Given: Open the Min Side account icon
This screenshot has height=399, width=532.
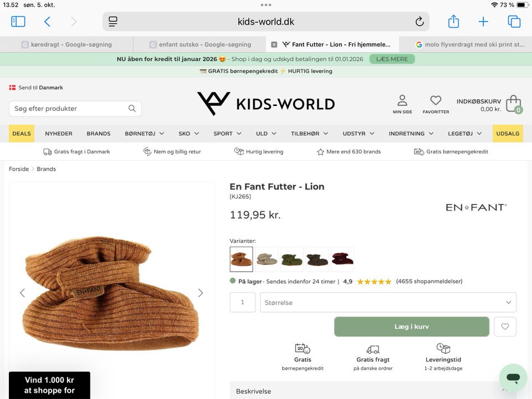Looking at the screenshot, I should 402,104.
